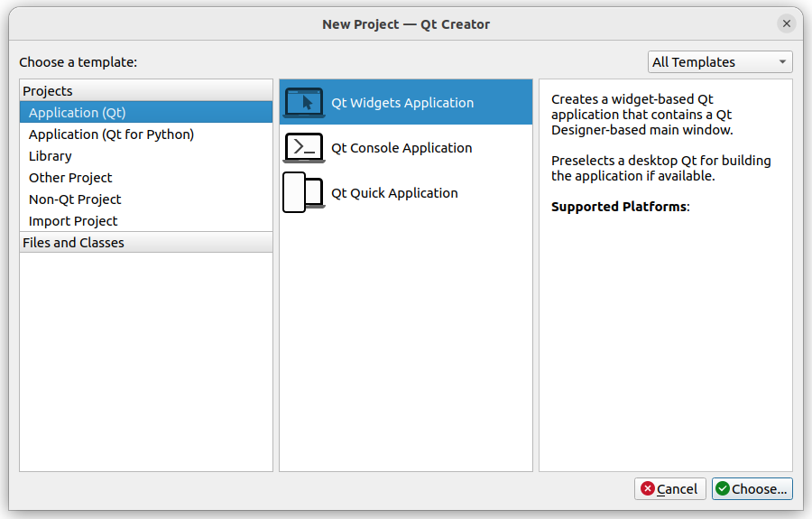Click the Projects section header
Viewport: 812px width, 519px height.
click(146, 90)
